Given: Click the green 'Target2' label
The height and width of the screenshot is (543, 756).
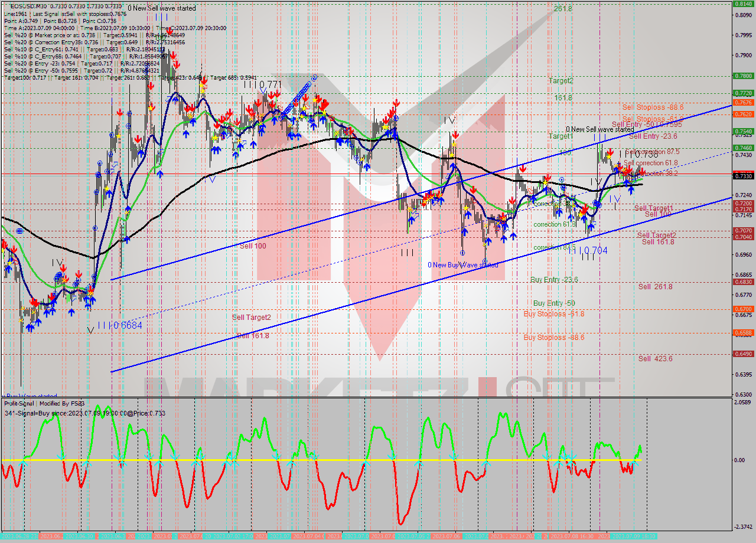Looking at the screenshot, I should pos(561,80).
